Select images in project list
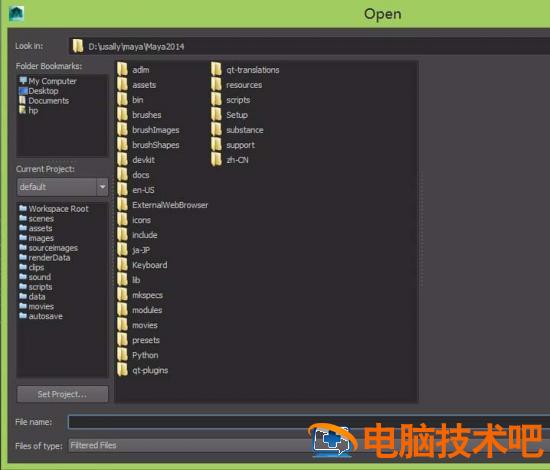The image size is (550, 470). tap(36, 238)
